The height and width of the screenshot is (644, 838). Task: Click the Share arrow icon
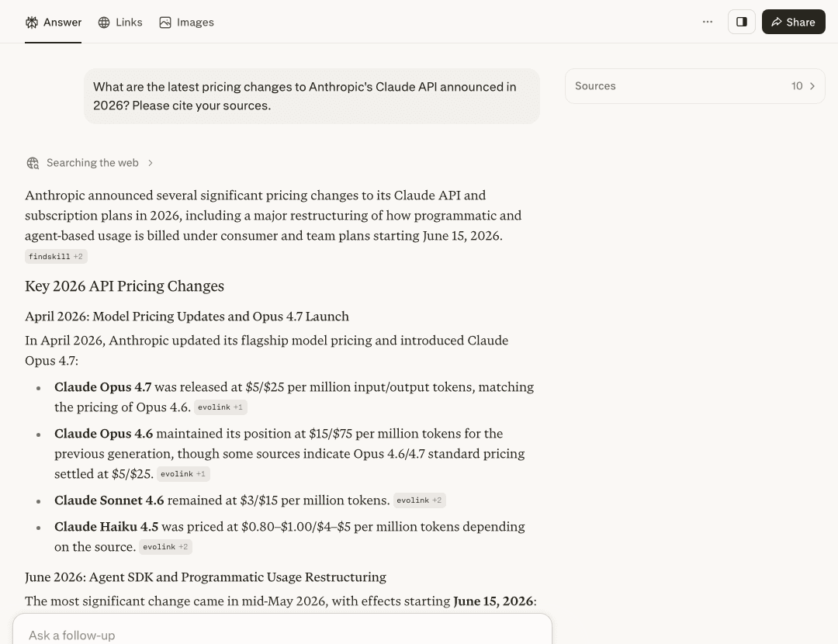(777, 22)
